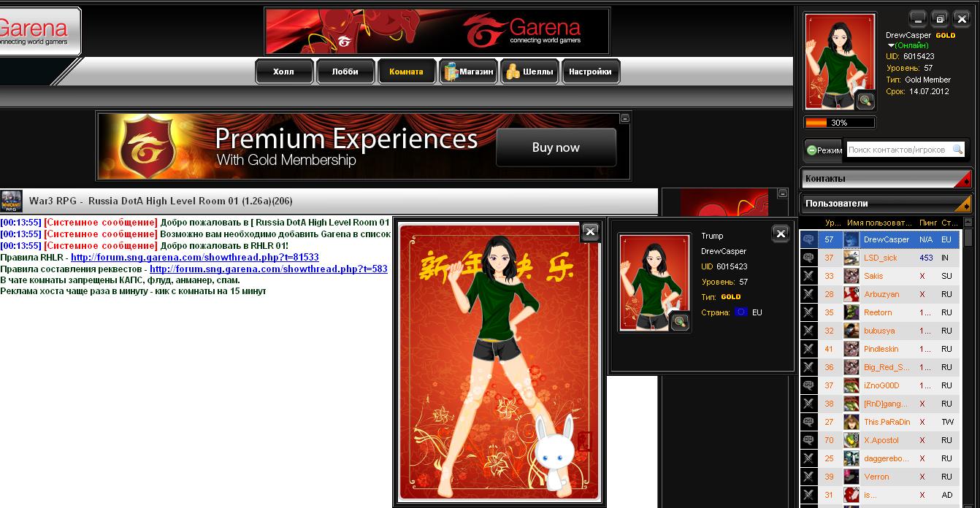This screenshot has height=508, width=980.
Task: Open the RHLR rules forum link t=81533
Action: click(195, 258)
